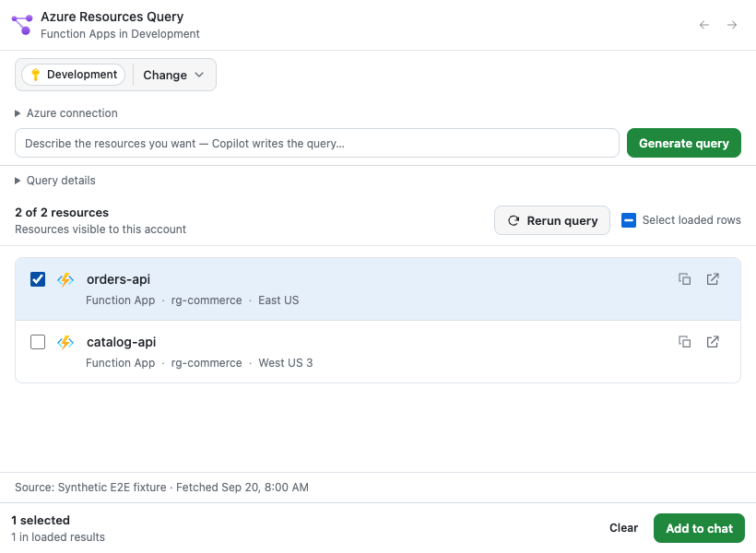Click the Function App icon for orders-api
The image size is (756, 553).
point(65,279)
